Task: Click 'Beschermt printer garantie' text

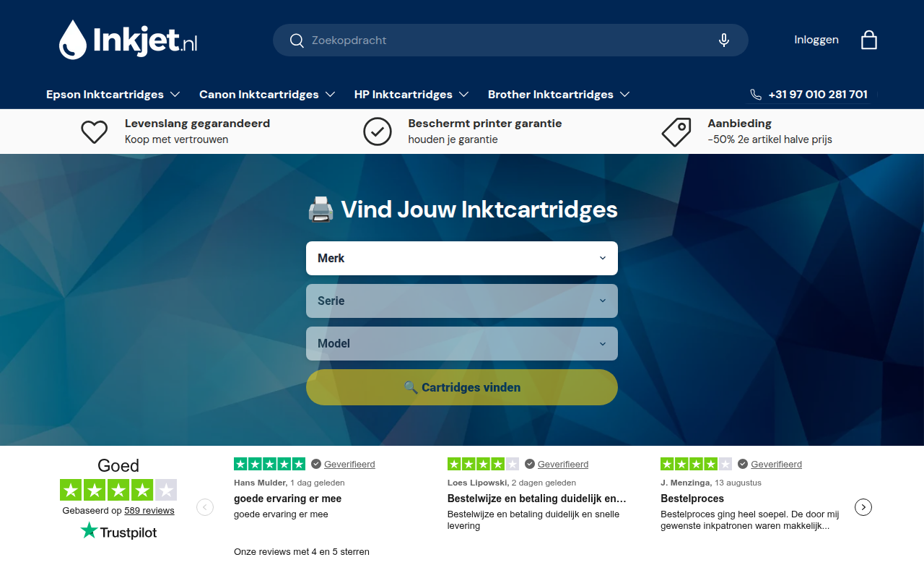Action: [485, 124]
